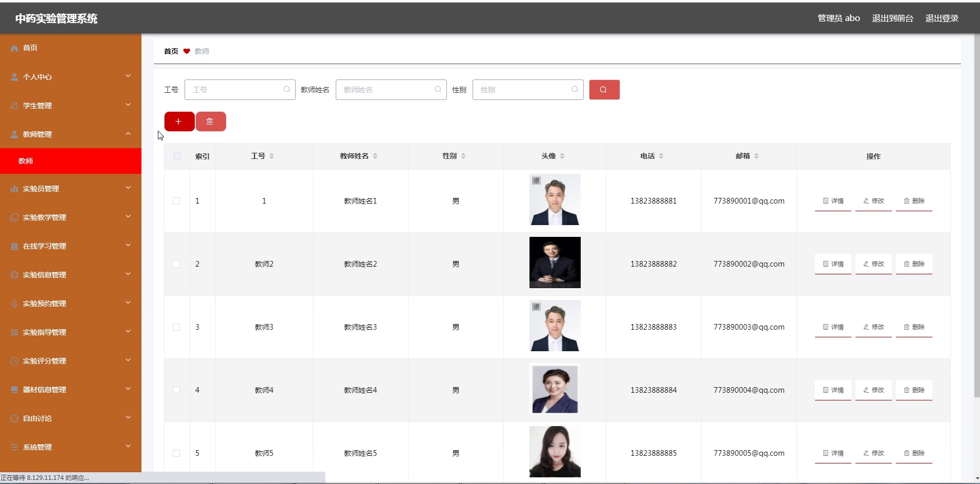The image size is (980, 484).
Task: Check the checkbox for row index 4
Action: coord(176,390)
